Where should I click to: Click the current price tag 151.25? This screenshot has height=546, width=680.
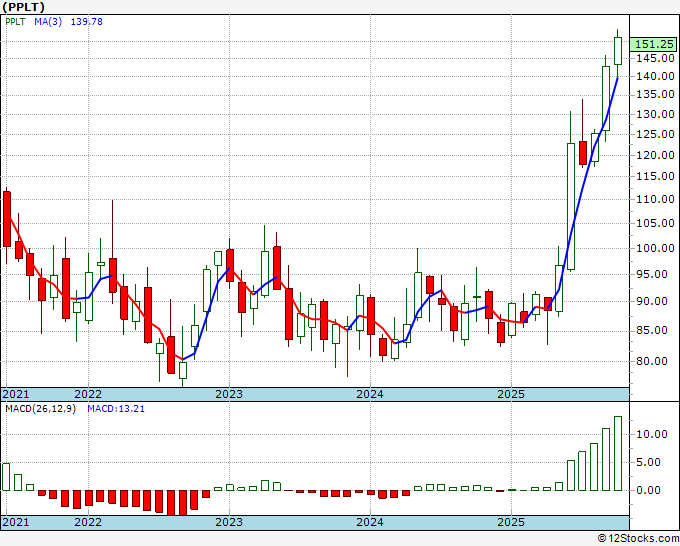click(654, 44)
